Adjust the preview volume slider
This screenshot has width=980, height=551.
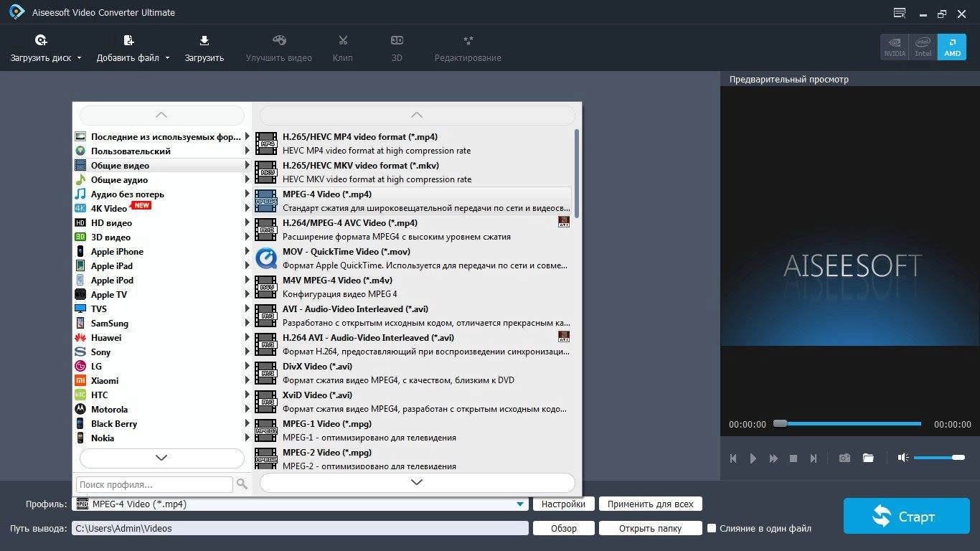click(939, 458)
